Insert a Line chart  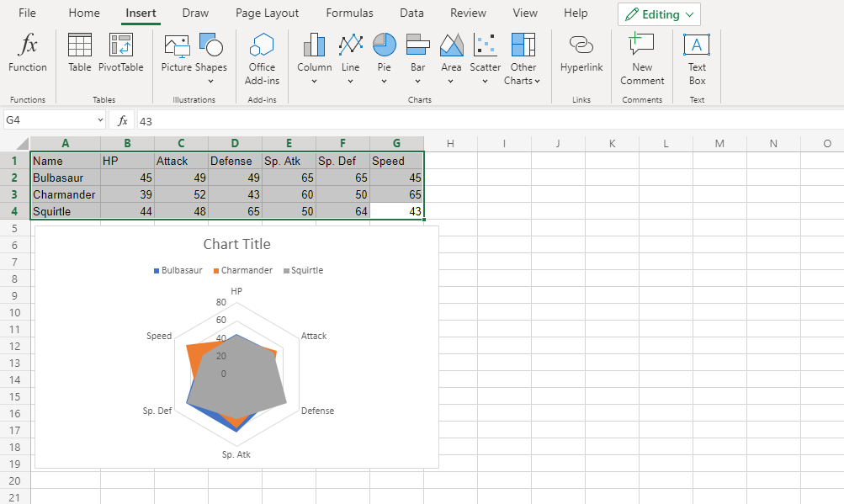[x=350, y=56]
